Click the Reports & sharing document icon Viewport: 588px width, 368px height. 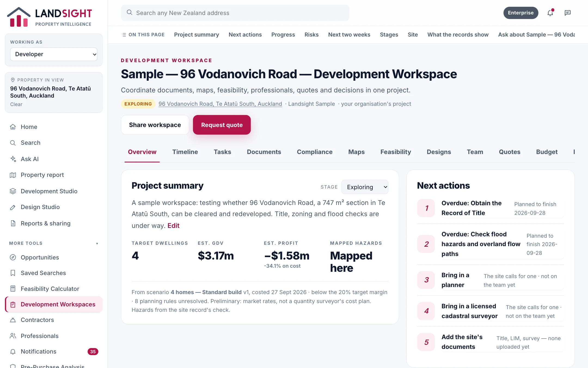(x=13, y=223)
